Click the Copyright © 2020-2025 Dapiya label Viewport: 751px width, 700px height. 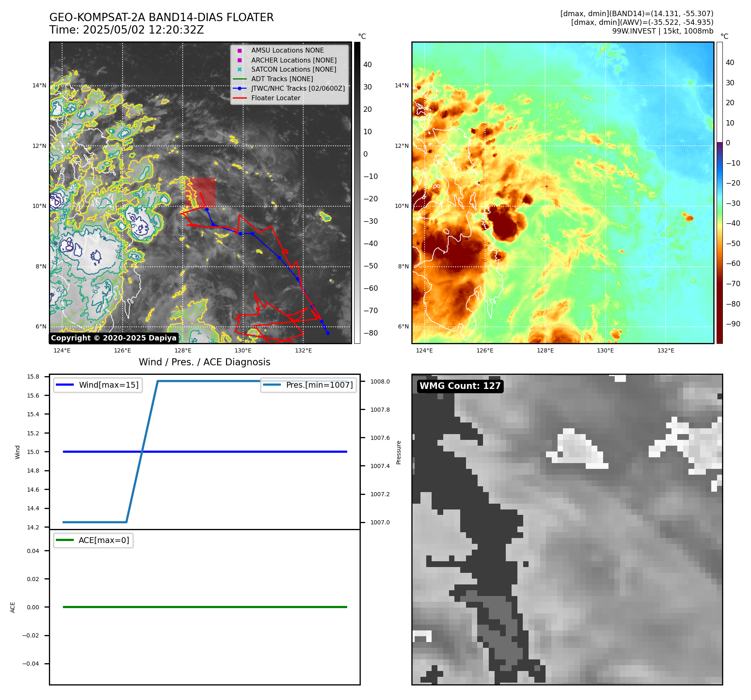[x=113, y=338]
